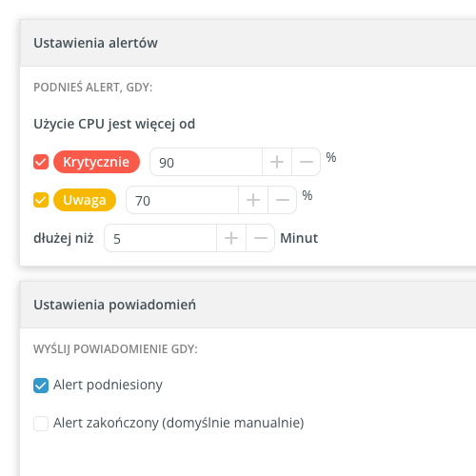Increase the dłużej niż minutes with plus
476x476 pixels.
[x=231, y=238]
